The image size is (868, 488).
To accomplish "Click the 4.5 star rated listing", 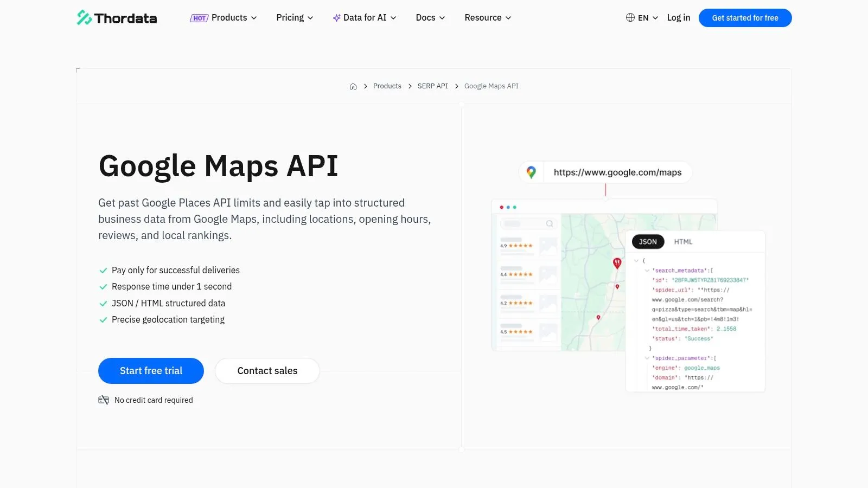I will click(x=528, y=332).
